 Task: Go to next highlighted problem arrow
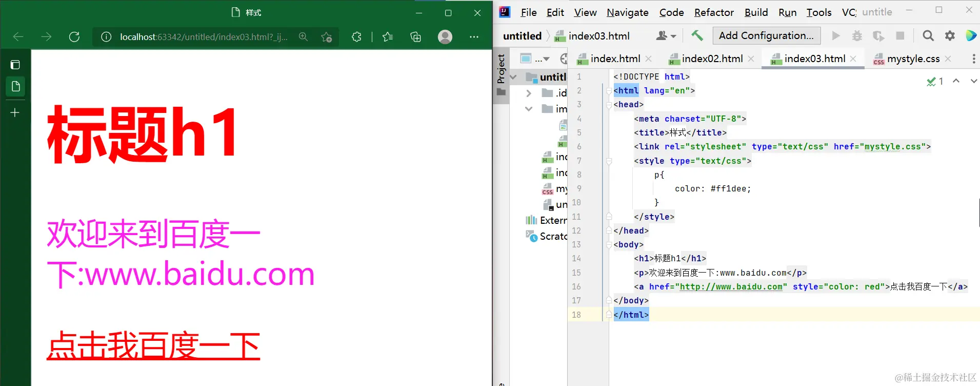[973, 81]
